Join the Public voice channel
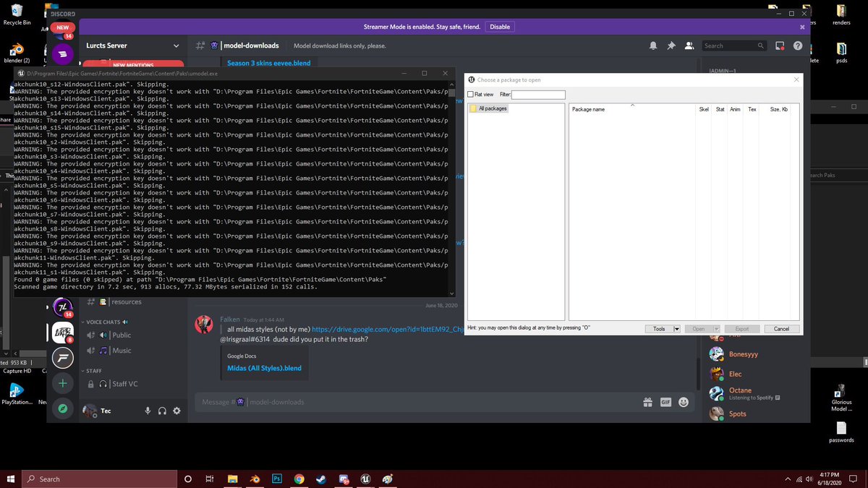 pos(122,335)
